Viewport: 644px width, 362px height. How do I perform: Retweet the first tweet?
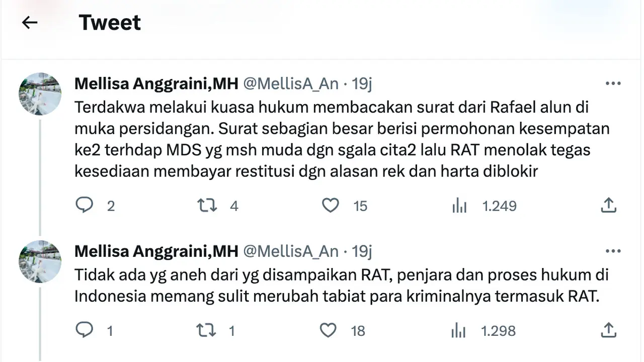(206, 205)
